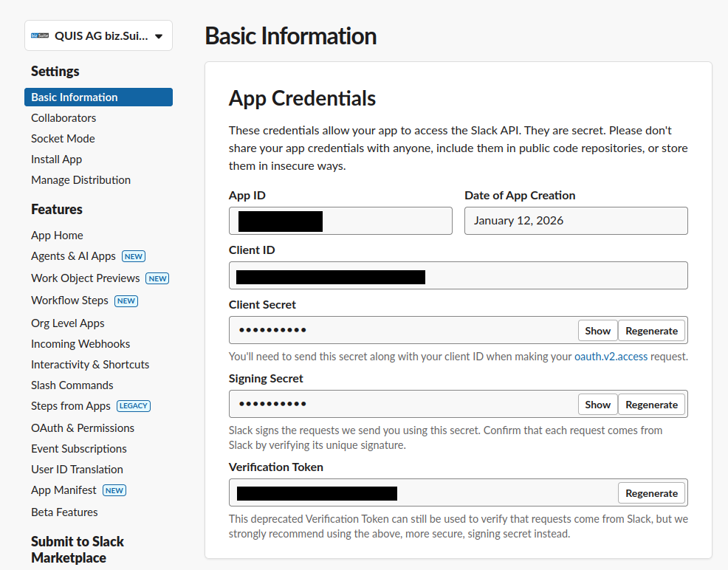Viewport: 728px width, 570px height.
Task: Open OAuth & Permissions
Action: pyautogui.click(x=83, y=427)
